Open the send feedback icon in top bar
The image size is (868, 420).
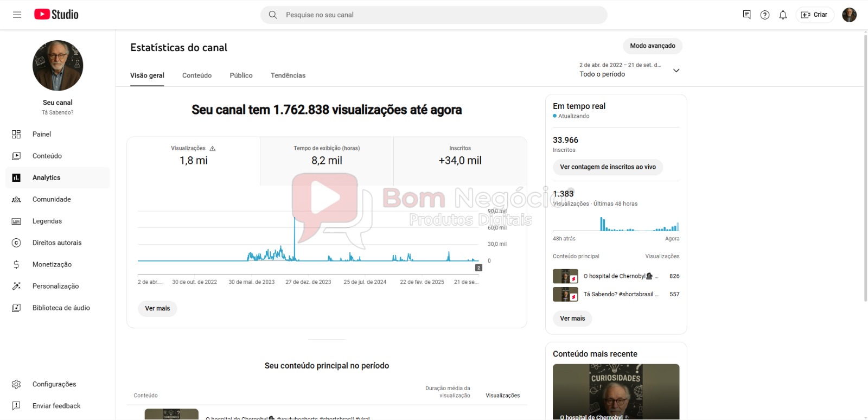coord(747,15)
